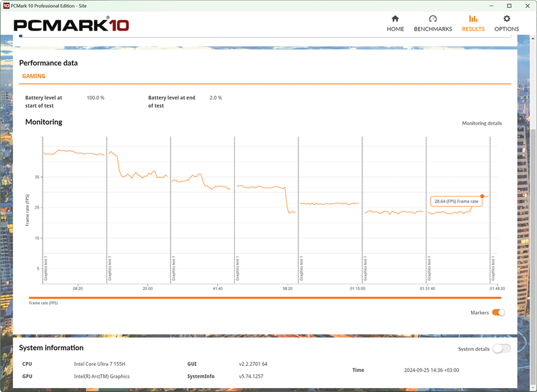Enable the System details toggle
Viewport: 537px width, 392px height.
pos(502,349)
